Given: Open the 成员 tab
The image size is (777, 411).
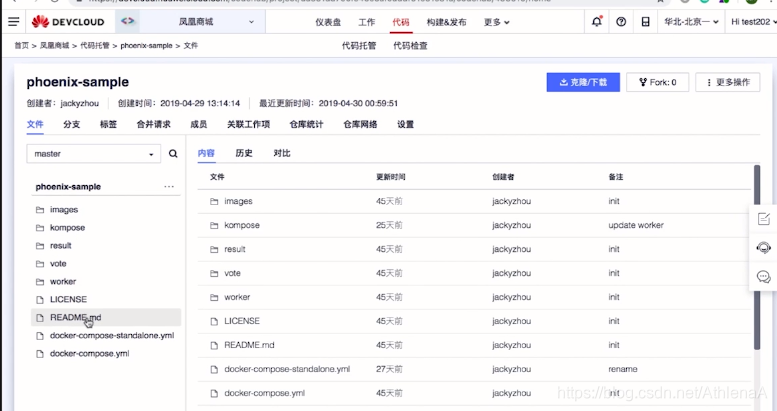Looking at the screenshot, I should point(199,124).
